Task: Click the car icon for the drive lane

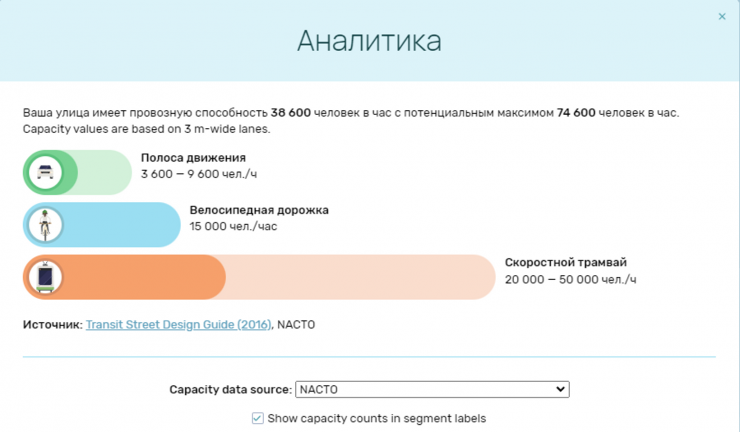Action: 43,172
